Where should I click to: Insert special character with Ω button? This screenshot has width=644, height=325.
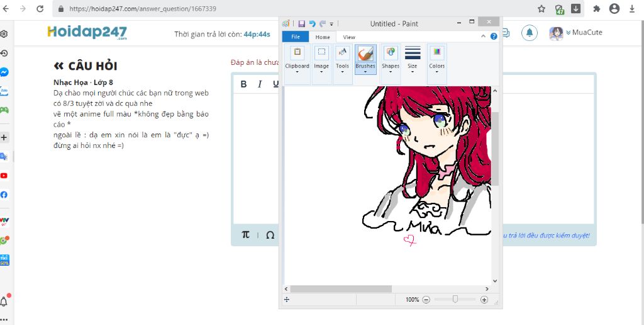[270, 236]
